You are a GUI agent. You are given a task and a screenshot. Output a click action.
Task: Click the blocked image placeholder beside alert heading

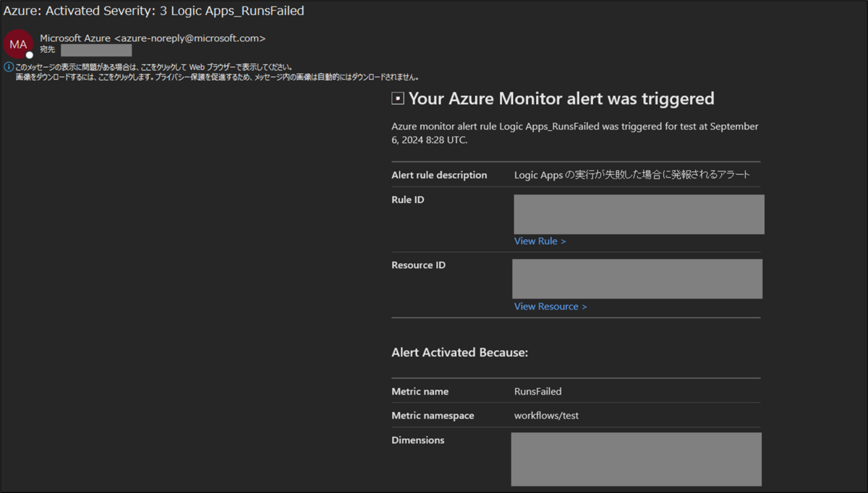pyautogui.click(x=397, y=99)
